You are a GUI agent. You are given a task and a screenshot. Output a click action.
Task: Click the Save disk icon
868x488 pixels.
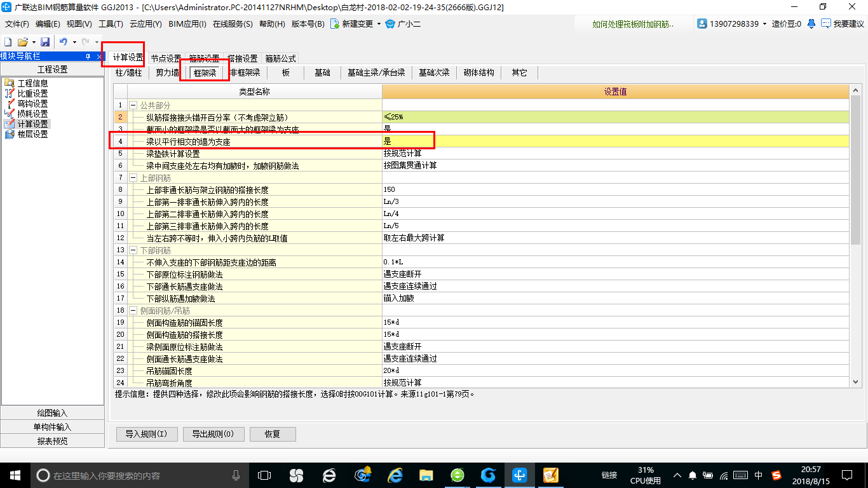tap(45, 42)
